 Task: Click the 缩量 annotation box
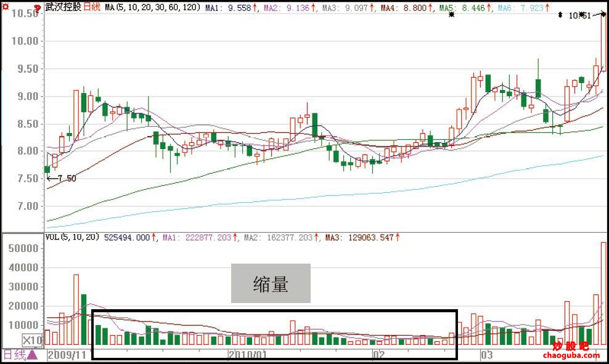tap(271, 284)
